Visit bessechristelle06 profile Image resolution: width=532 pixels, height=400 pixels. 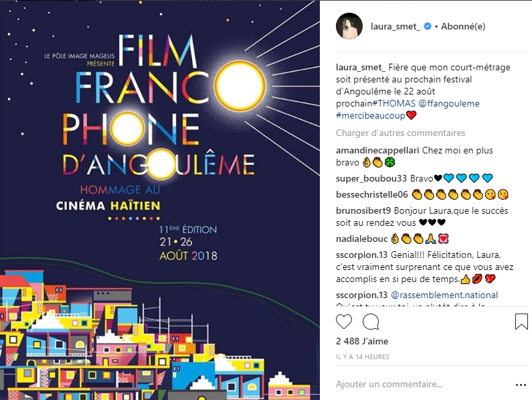click(371, 194)
